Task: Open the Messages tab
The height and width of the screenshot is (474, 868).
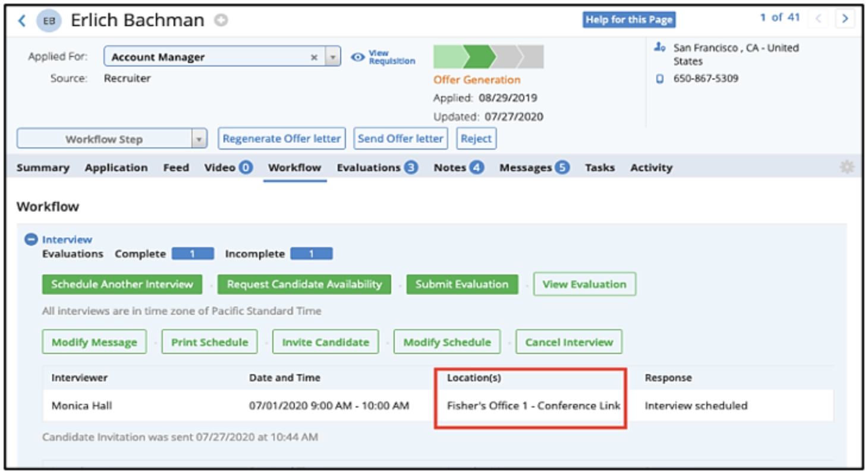Action: click(x=534, y=168)
